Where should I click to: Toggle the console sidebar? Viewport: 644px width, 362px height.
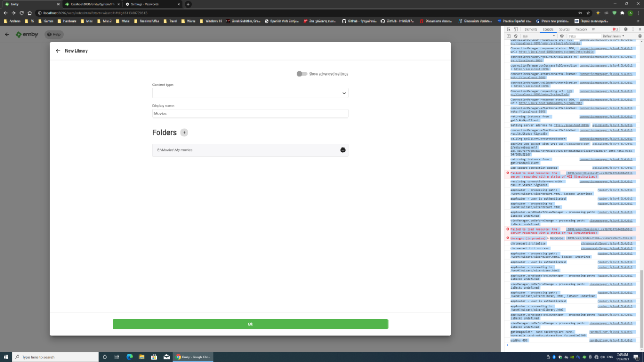tap(509, 36)
